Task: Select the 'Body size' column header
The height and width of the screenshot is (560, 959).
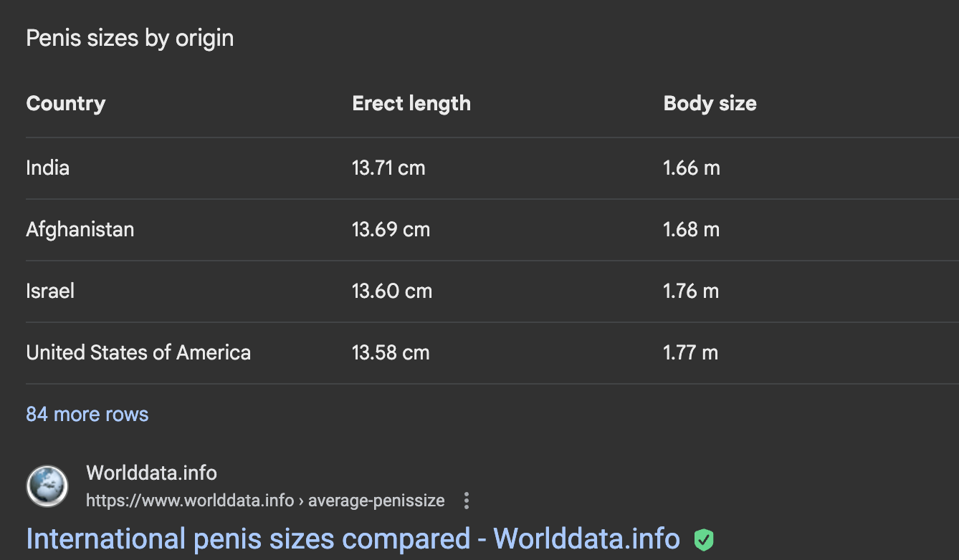Action: coord(710,103)
